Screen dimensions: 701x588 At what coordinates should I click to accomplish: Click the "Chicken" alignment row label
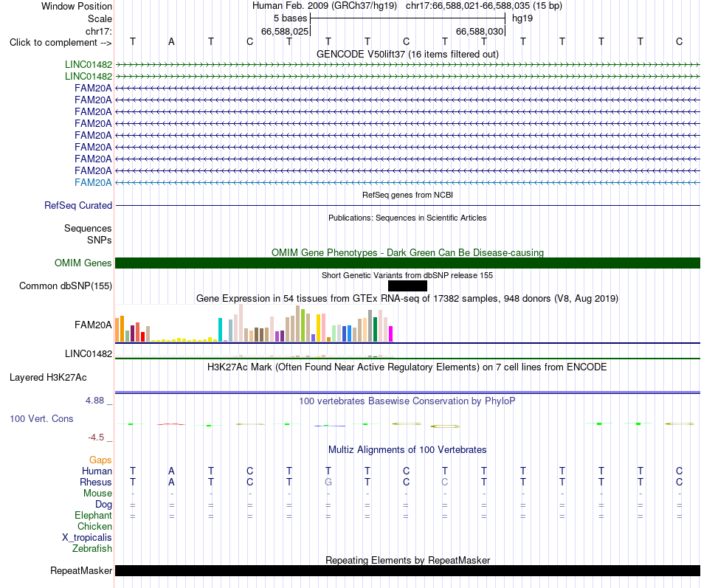[x=94, y=526]
